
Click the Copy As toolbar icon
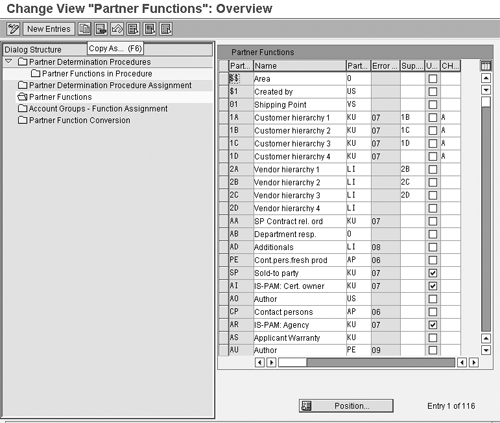(x=85, y=29)
